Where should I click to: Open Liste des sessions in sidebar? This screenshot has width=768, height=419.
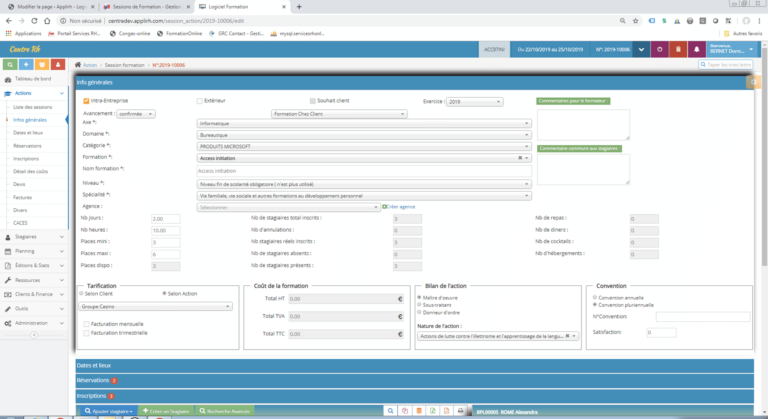(x=32, y=106)
